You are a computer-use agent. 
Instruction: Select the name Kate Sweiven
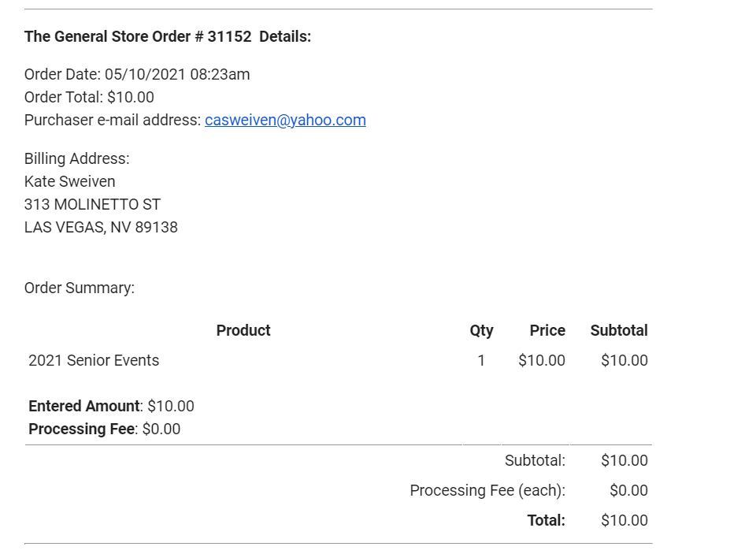(x=69, y=182)
